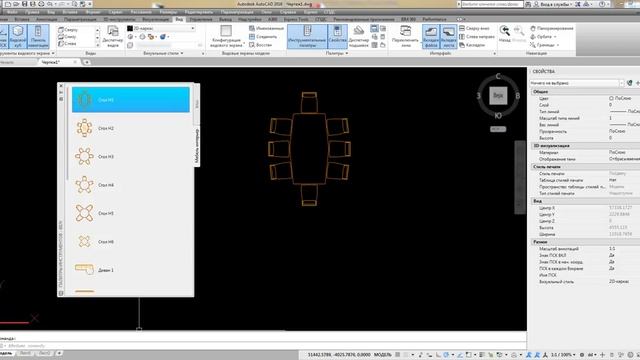Arrange windows Сверху вниз
640x360 pixels.
coord(474,28)
